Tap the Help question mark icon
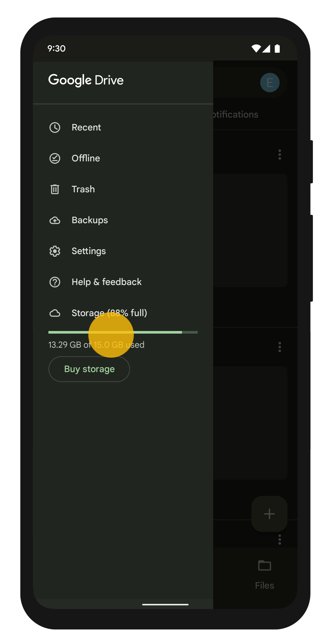 55,282
